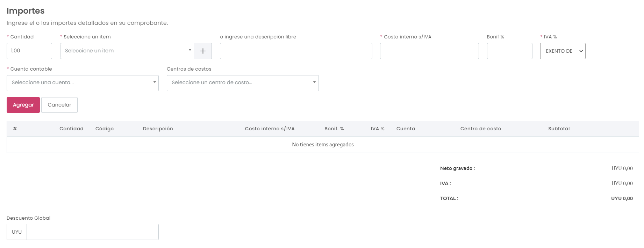
Task: Click the plus icon to add new item
Action: [203, 51]
